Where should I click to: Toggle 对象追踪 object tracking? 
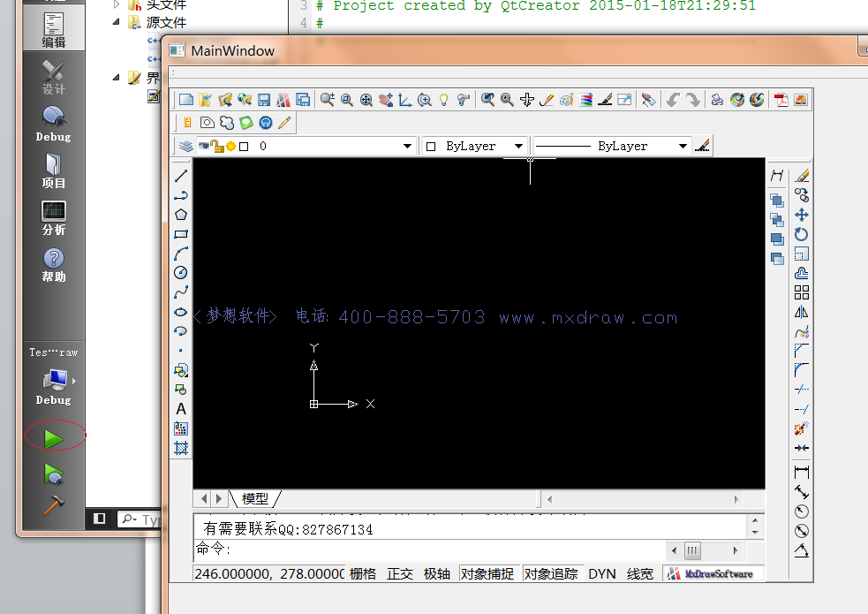click(x=551, y=574)
